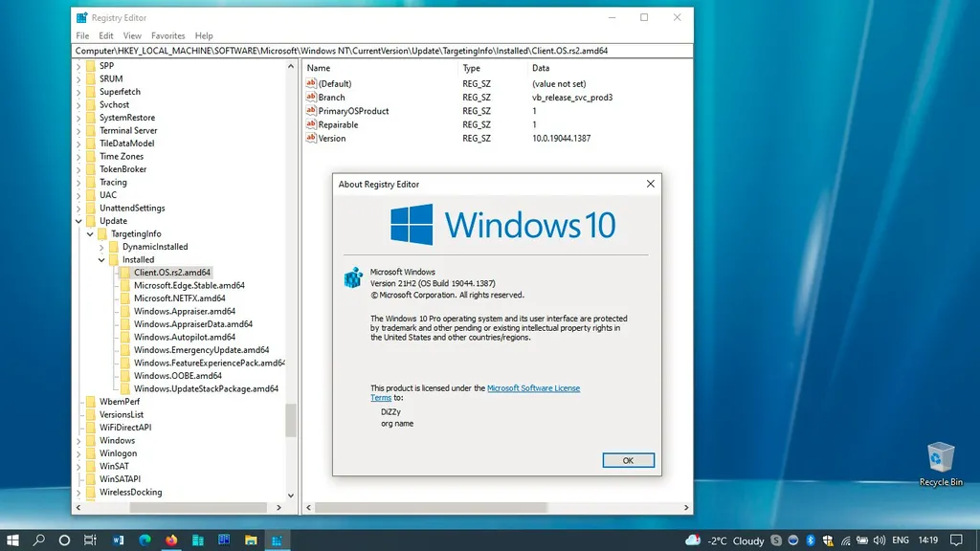Open the Microsoft Software License Terms link
Screen dimensions: 980x551
point(533,388)
